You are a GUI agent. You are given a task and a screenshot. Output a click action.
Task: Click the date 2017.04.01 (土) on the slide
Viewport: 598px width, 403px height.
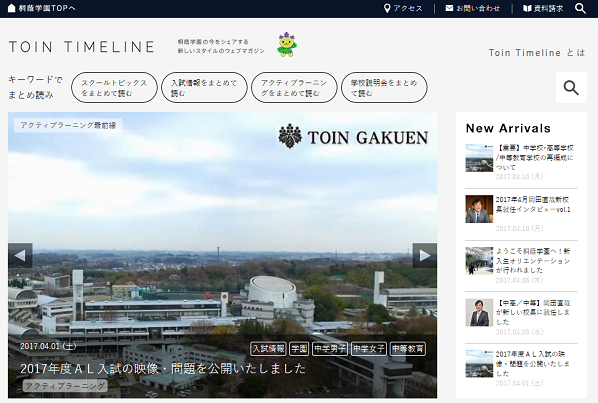48,346
